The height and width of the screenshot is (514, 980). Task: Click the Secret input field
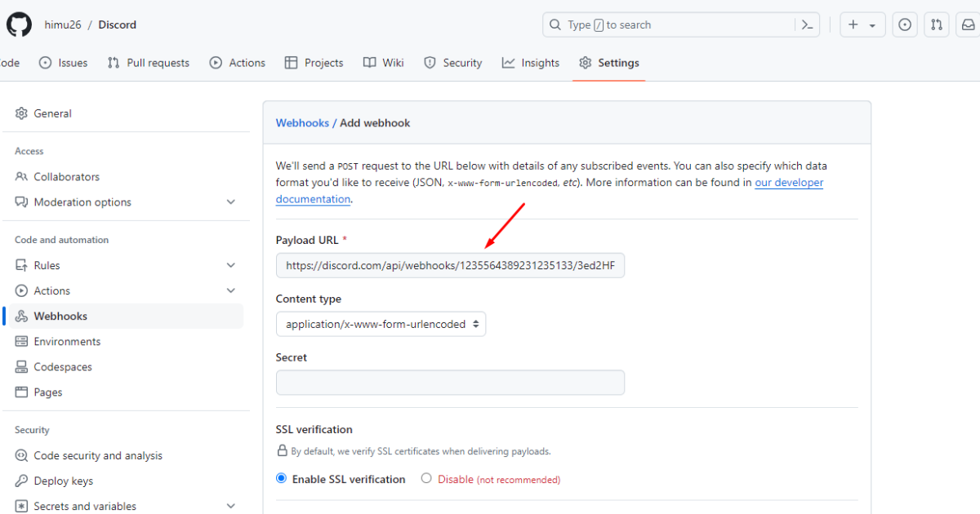point(450,383)
